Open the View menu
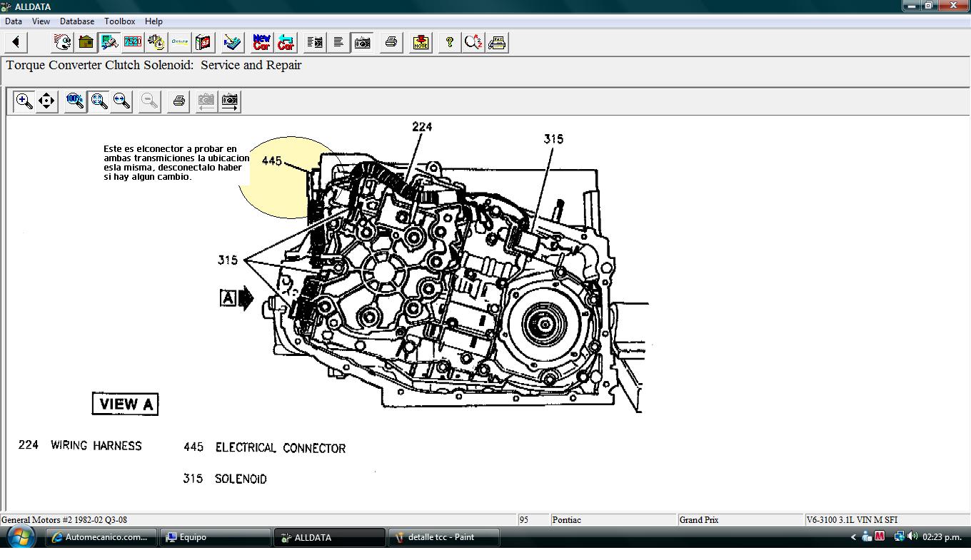The width and height of the screenshot is (971, 560). click(x=41, y=21)
